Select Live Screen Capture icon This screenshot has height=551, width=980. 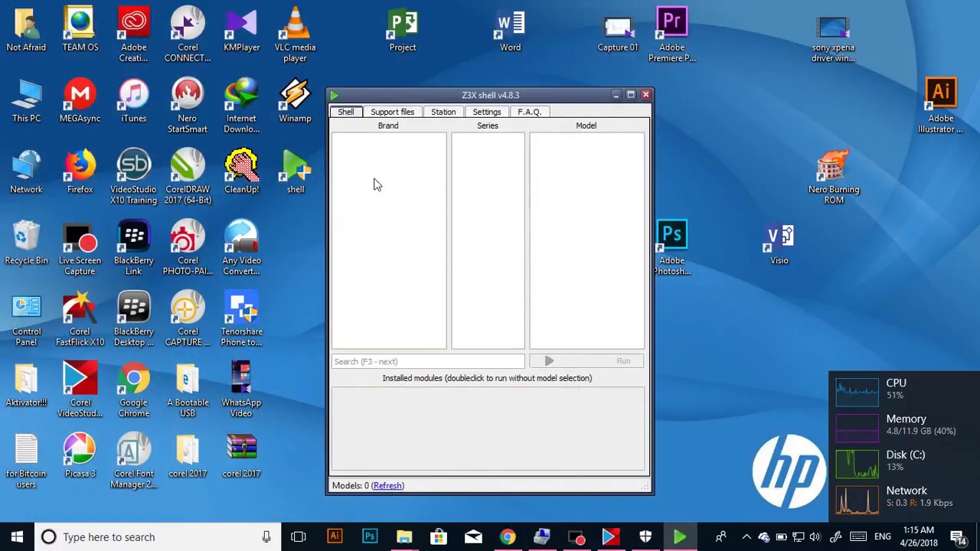pos(80,249)
